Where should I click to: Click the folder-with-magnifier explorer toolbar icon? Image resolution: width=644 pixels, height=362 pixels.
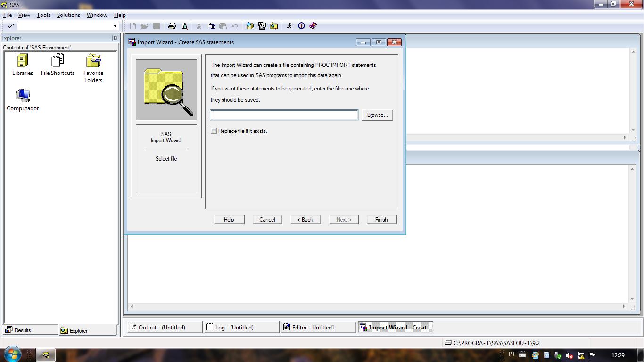point(274,26)
